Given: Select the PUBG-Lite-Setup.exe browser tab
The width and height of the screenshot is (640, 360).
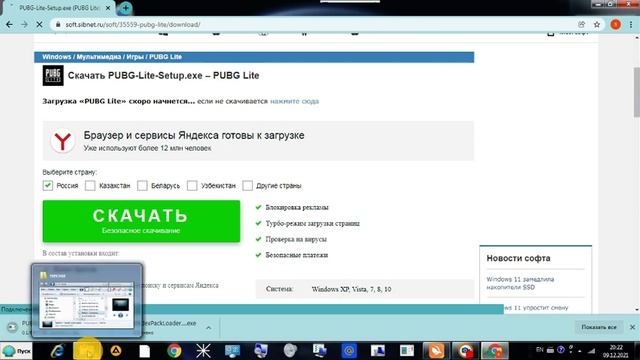Looking at the screenshot, I should [59, 8].
